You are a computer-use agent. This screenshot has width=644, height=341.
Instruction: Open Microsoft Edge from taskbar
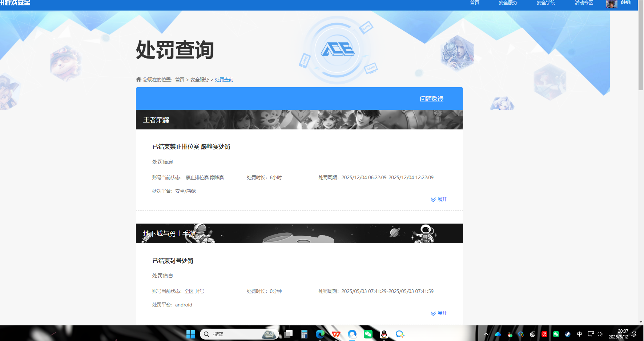[320, 334]
